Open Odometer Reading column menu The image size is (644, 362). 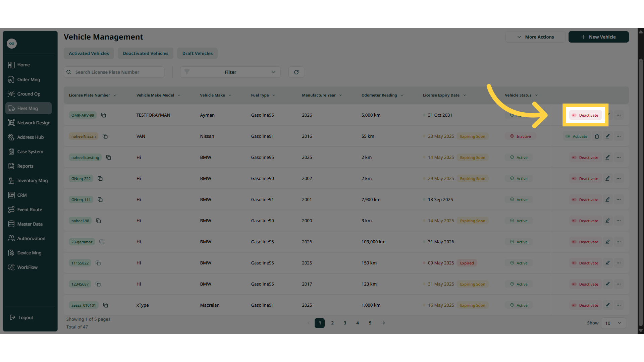[x=402, y=95]
